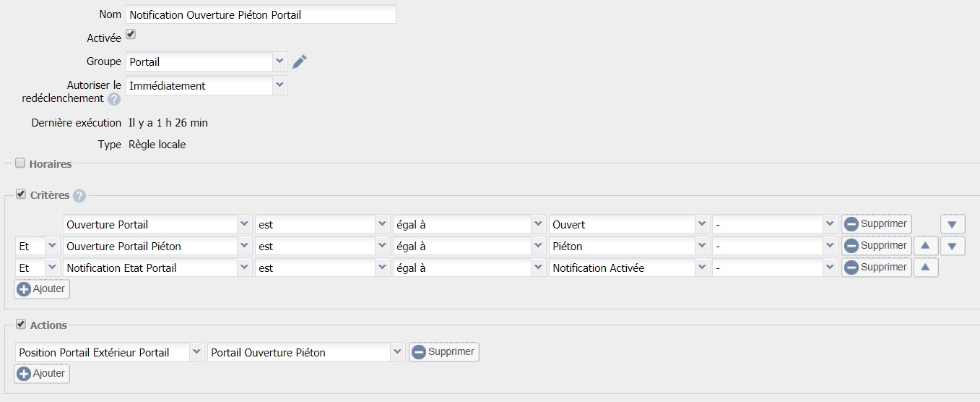980x402 pixels.
Task: Enable the Horaires checkbox
Action: (x=20, y=163)
